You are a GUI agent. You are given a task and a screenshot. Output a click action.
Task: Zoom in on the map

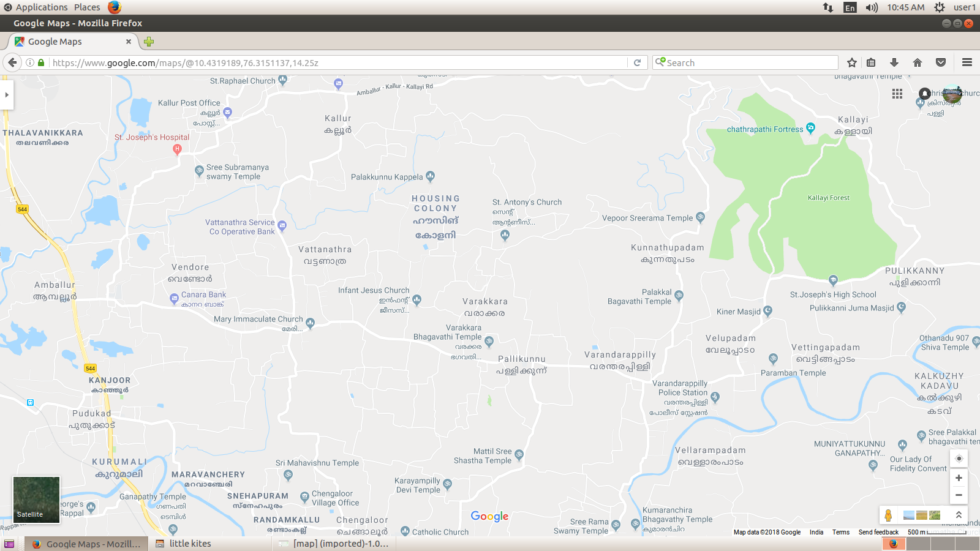coord(959,478)
